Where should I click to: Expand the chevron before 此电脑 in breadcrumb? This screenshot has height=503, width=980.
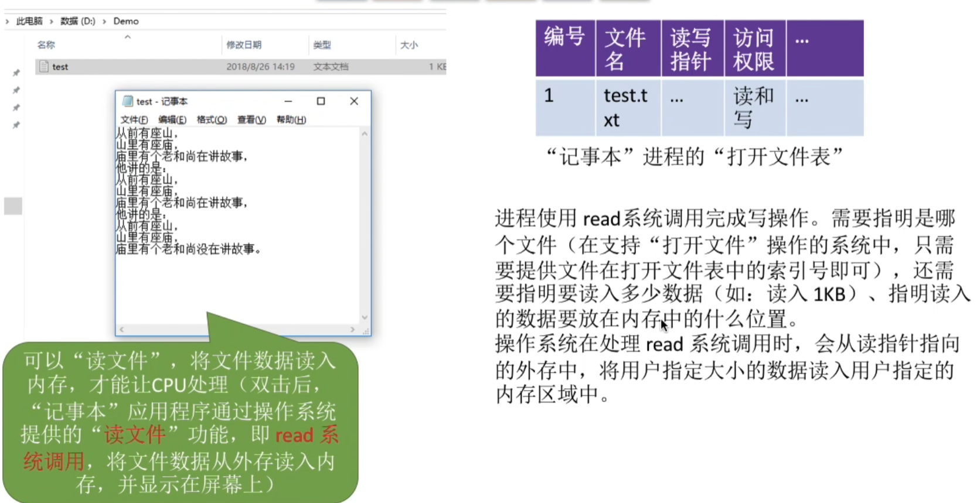click(x=7, y=22)
